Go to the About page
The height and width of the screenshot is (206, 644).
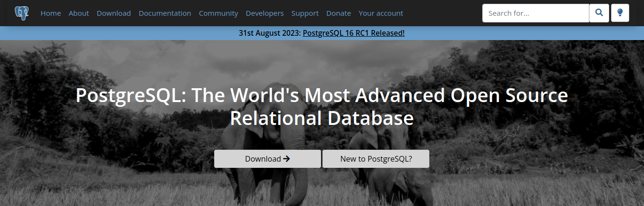point(79,13)
